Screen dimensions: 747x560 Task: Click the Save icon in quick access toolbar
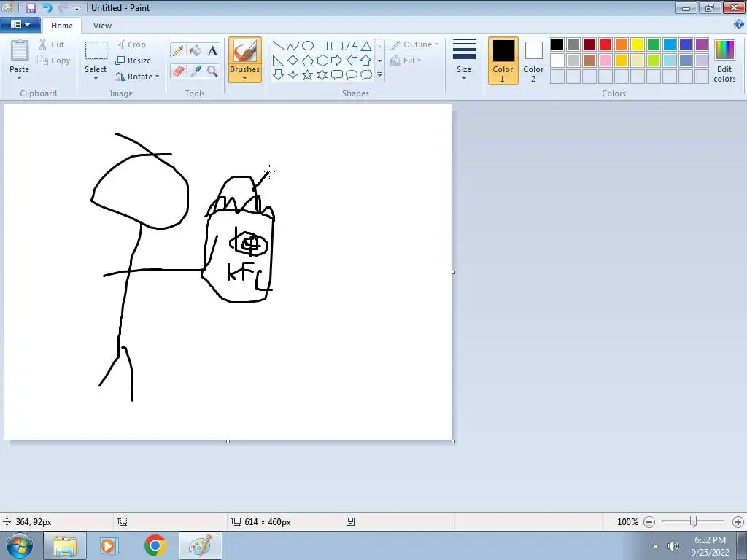pyautogui.click(x=31, y=7)
